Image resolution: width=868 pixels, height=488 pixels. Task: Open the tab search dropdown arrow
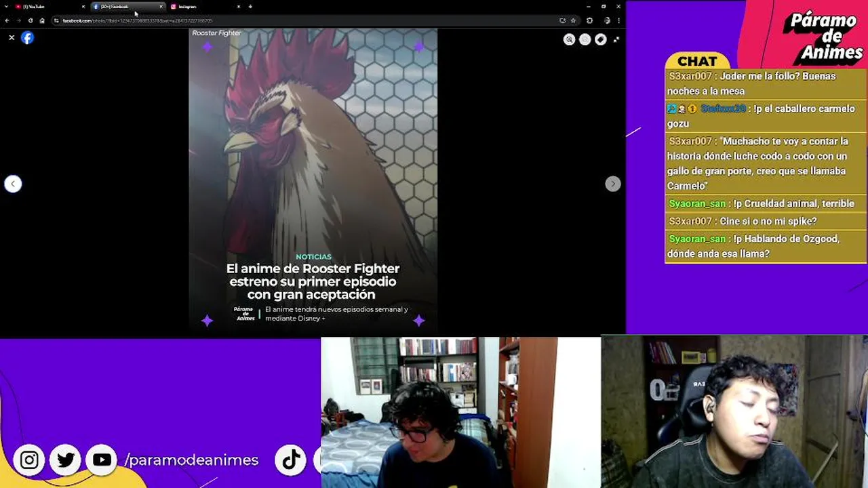(x=6, y=7)
